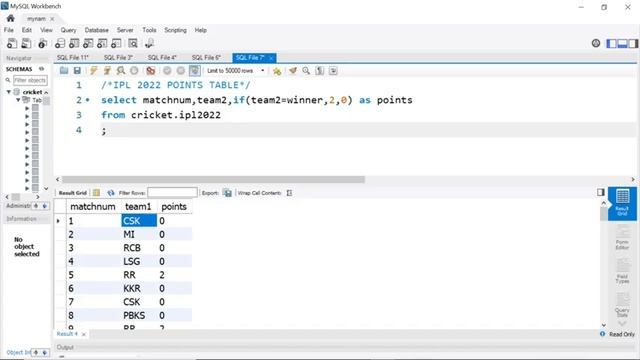Viewport: 640px width, 360px height.
Task: Click the find magnifier icon in editor
Action: (306, 71)
